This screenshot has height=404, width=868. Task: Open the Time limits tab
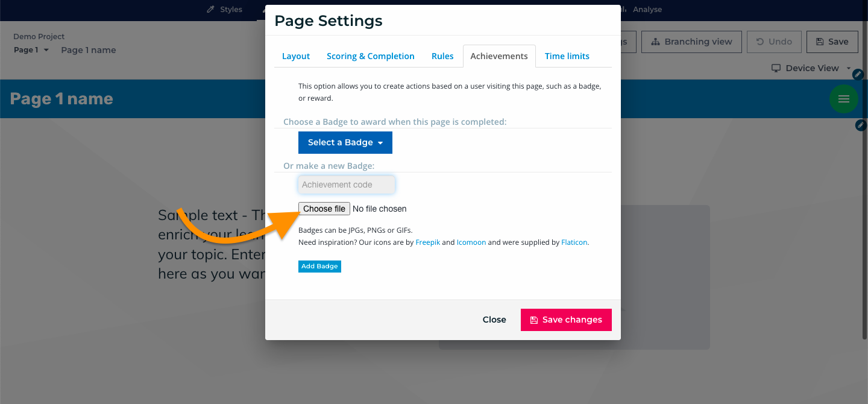(567, 56)
